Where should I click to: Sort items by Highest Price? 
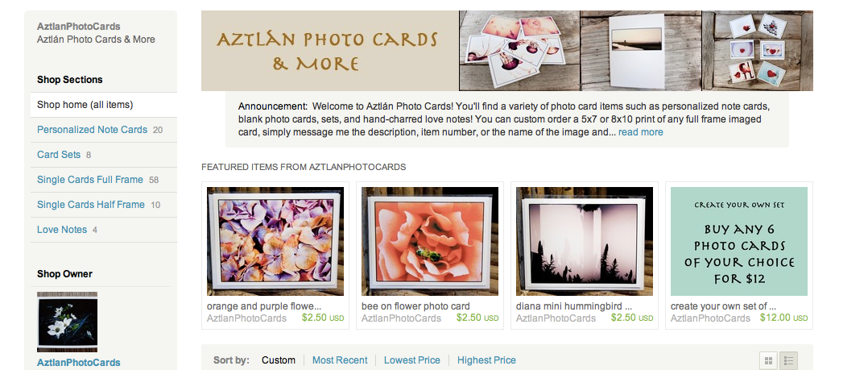coord(486,360)
